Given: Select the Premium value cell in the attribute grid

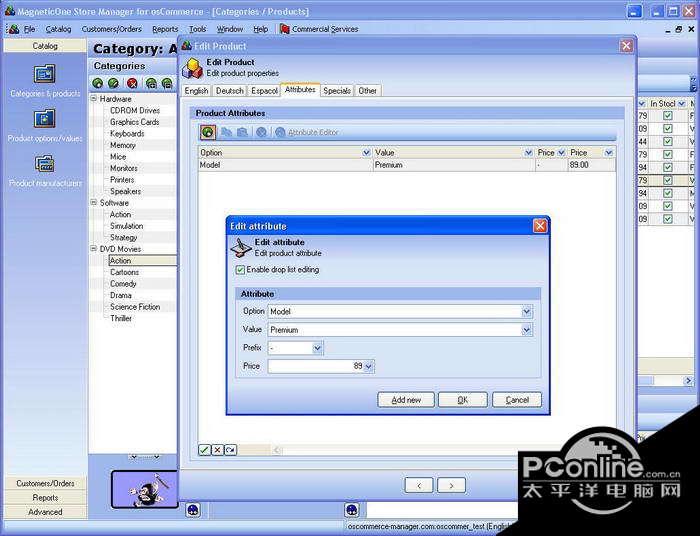Looking at the screenshot, I should (454, 165).
